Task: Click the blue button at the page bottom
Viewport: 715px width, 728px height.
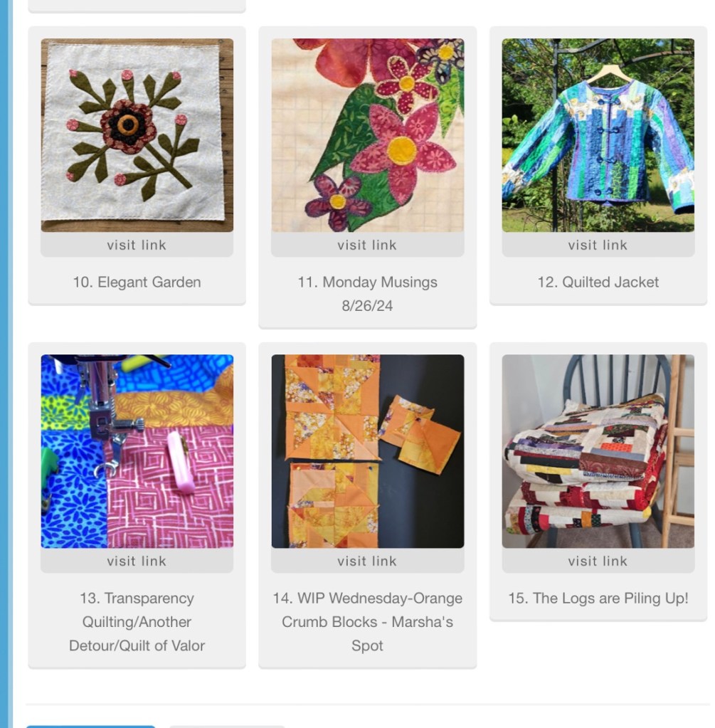Action: click(x=90, y=727)
